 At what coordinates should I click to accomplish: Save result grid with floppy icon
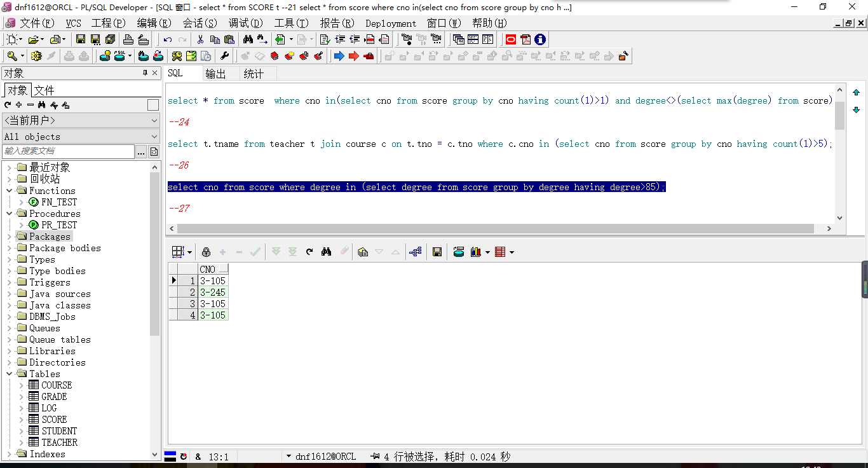pyautogui.click(x=437, y=252)
